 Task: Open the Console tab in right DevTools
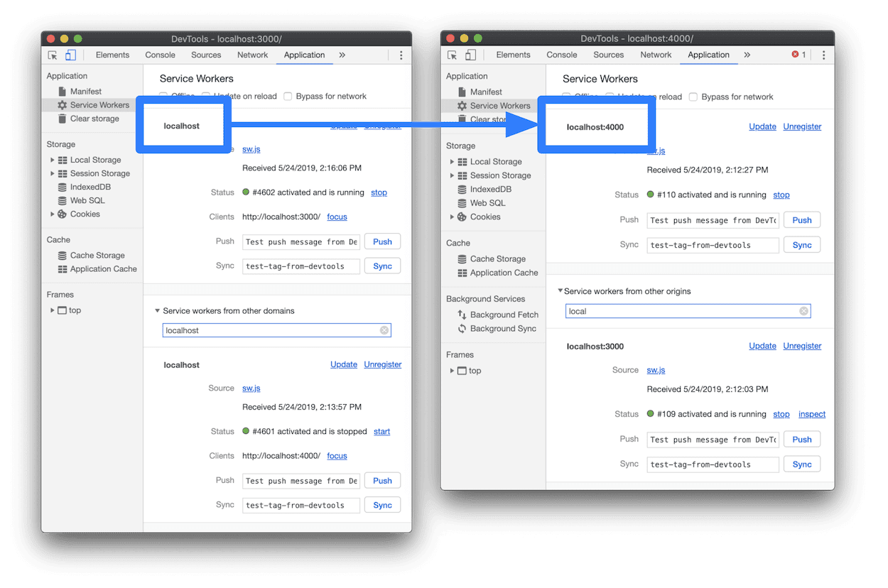click(561, 55)
